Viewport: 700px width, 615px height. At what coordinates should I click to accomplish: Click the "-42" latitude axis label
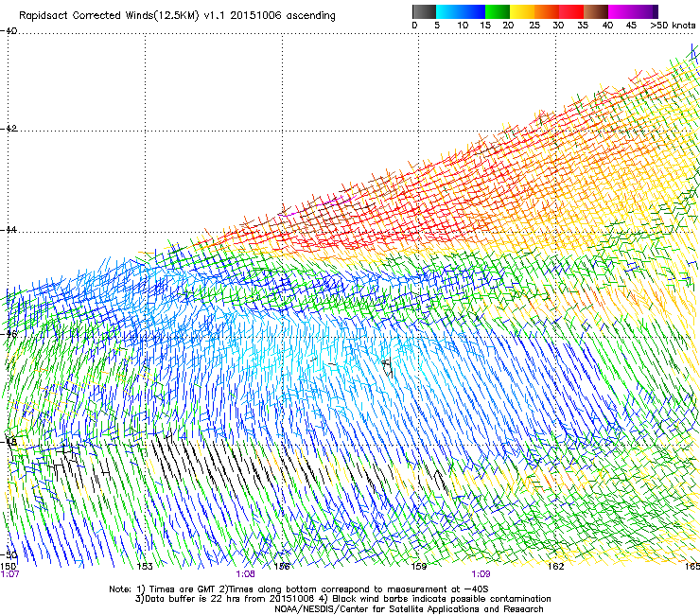[9, 129]
